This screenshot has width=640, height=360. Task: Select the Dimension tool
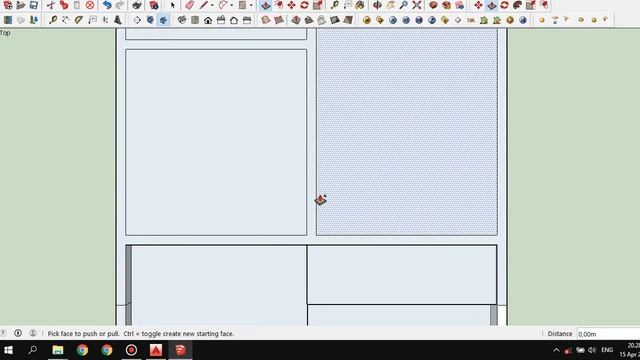click(66, 20)
